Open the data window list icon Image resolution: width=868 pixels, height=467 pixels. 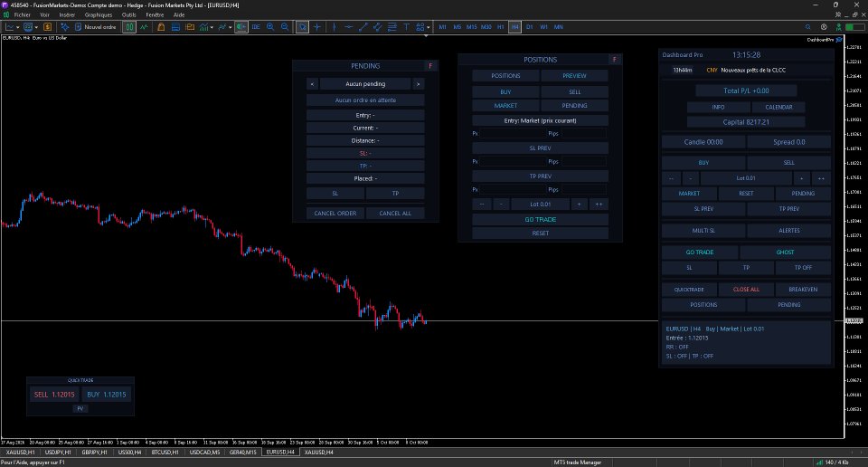(x=175, y=26)
